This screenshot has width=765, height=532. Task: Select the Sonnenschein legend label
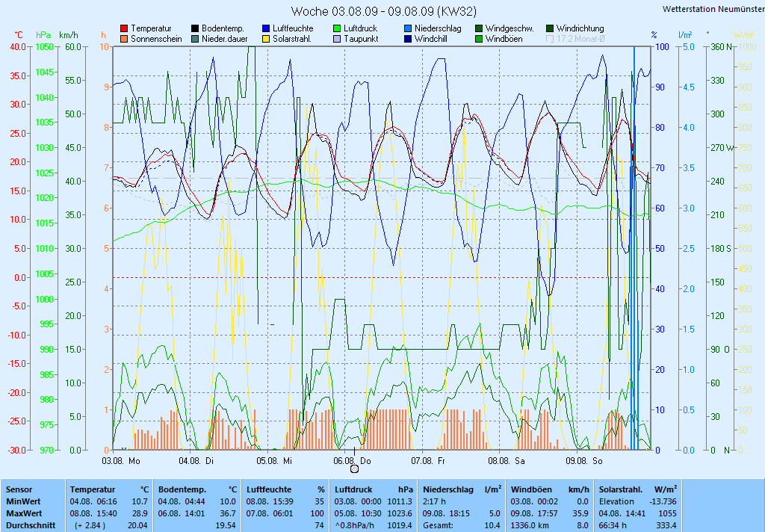pyautogui.click(x=156, y=39)
